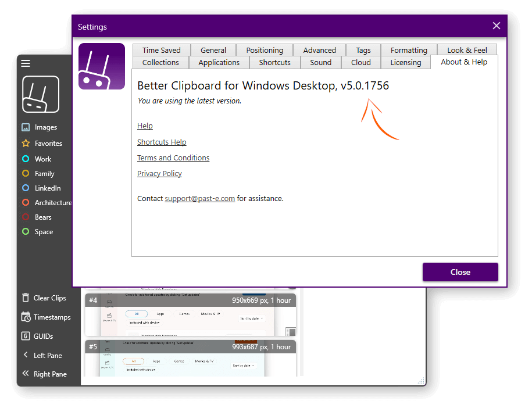Switch to the Shortcuts tab
The image size is (532, 419).
[x=275, y=62]
